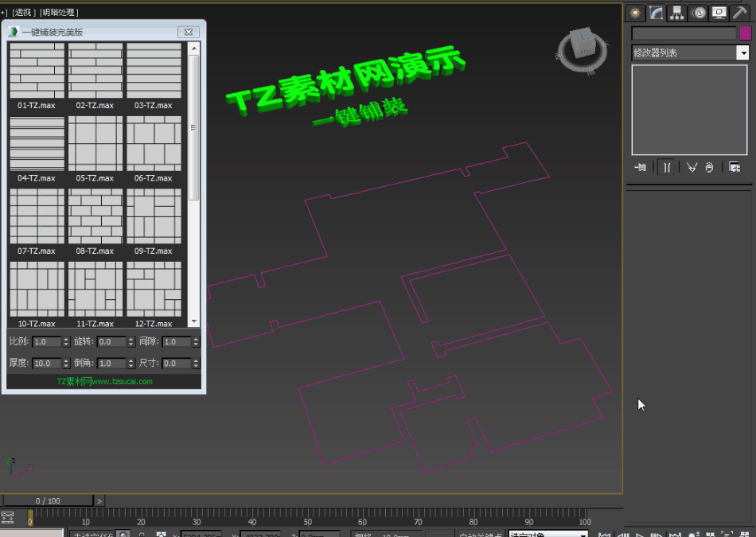Open the Utilities hammer tab
Screen dimensions: 756x537
click(739, 13)
